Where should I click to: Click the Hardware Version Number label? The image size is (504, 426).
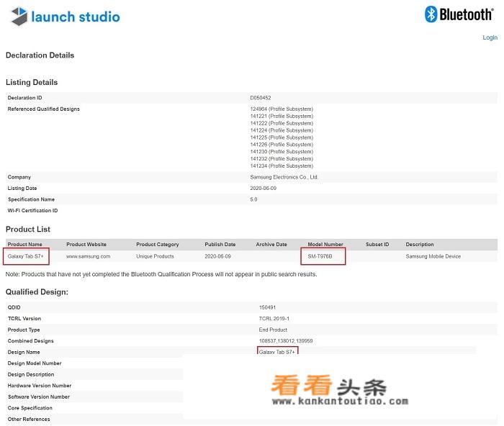[x=40, y=386]
